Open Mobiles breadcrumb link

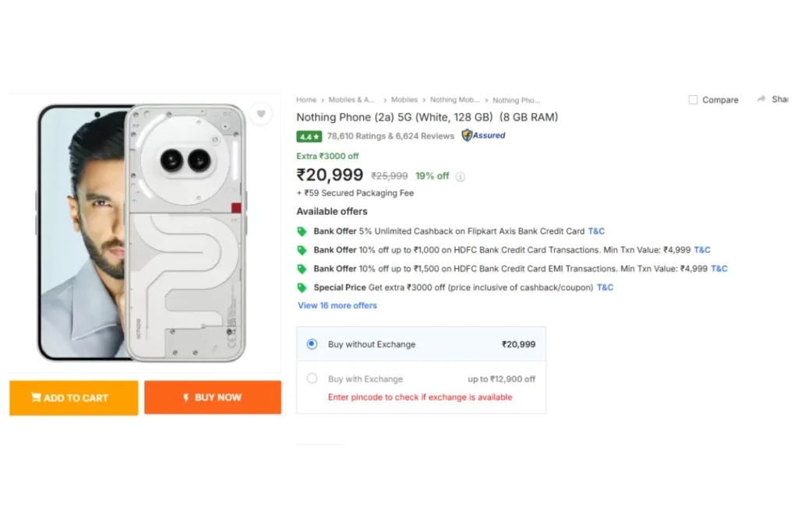pos(404,100)
